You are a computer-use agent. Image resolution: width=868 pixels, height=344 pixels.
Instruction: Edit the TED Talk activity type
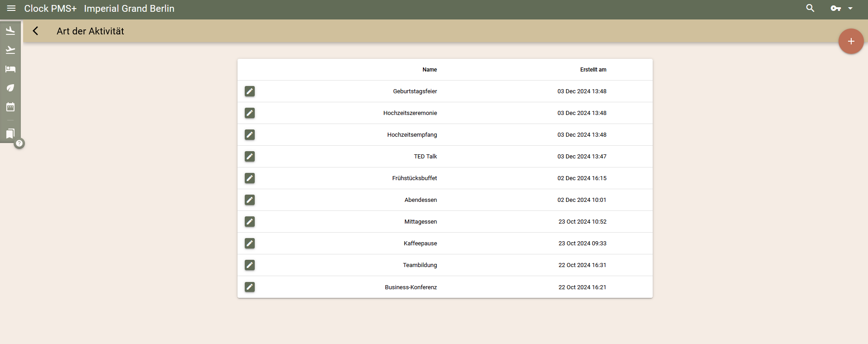click(250, 157)
